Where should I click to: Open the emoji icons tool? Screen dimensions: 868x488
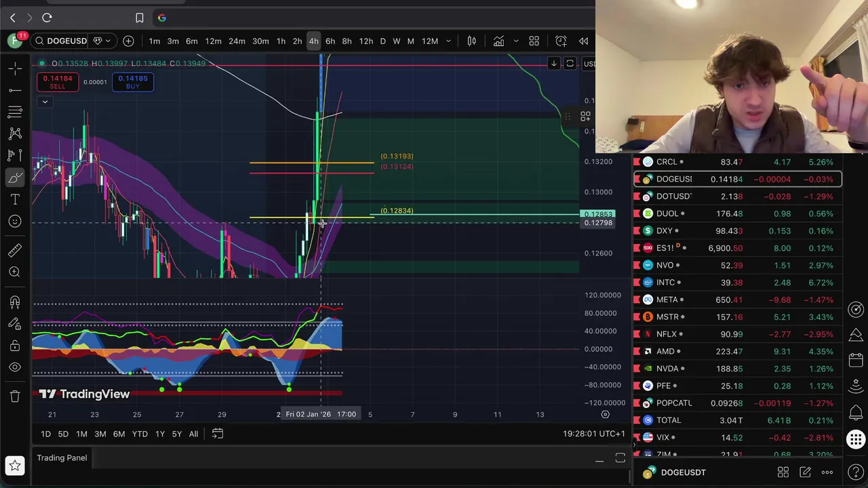pyautogui.click(x=15, y=221)
